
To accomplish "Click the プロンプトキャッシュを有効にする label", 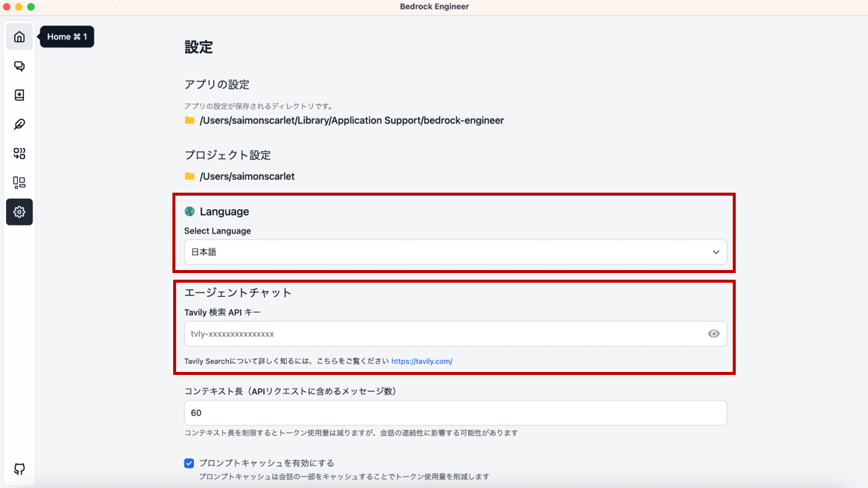I will 267,463.
